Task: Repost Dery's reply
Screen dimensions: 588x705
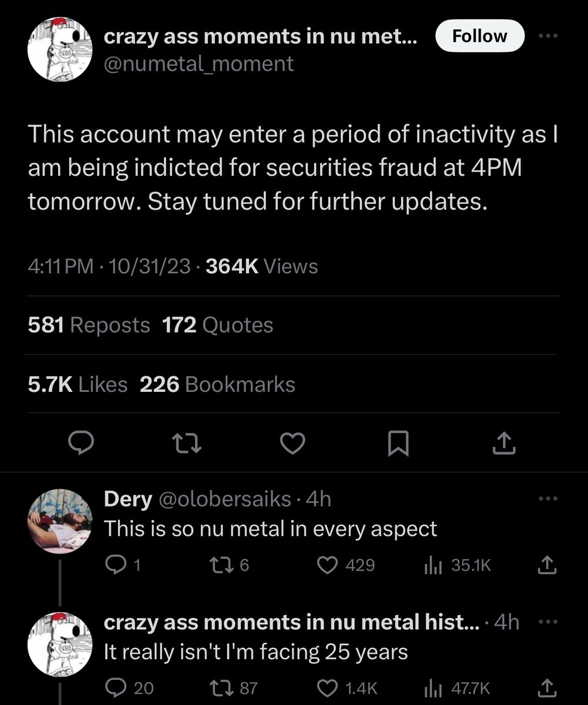Action: click(230, 565)
